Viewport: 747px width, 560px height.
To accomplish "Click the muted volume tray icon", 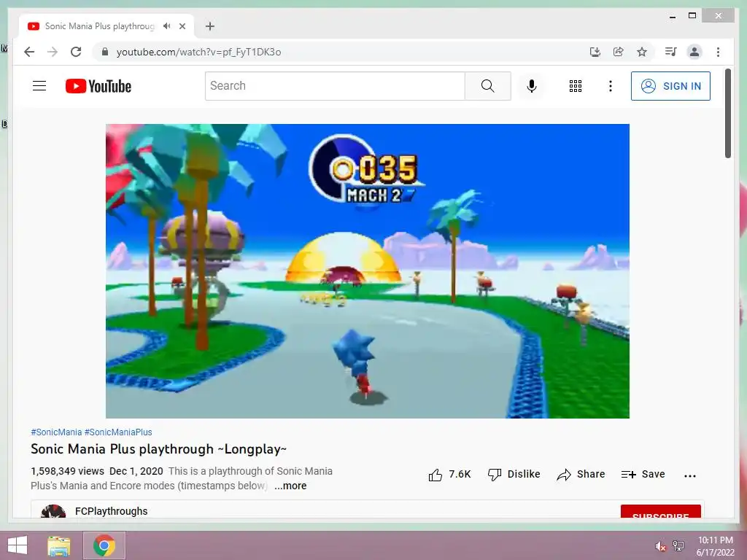I will pyautogui.click(x=660, y=546).
